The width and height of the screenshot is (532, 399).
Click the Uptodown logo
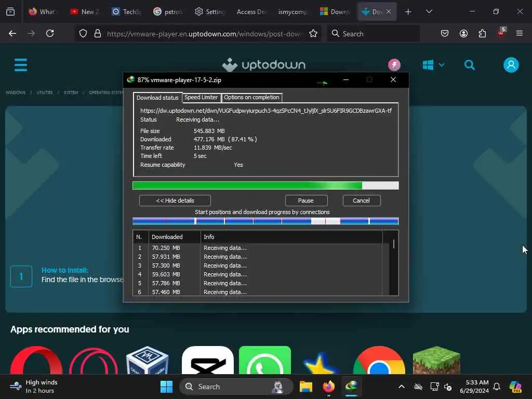[x=263, y=64]
